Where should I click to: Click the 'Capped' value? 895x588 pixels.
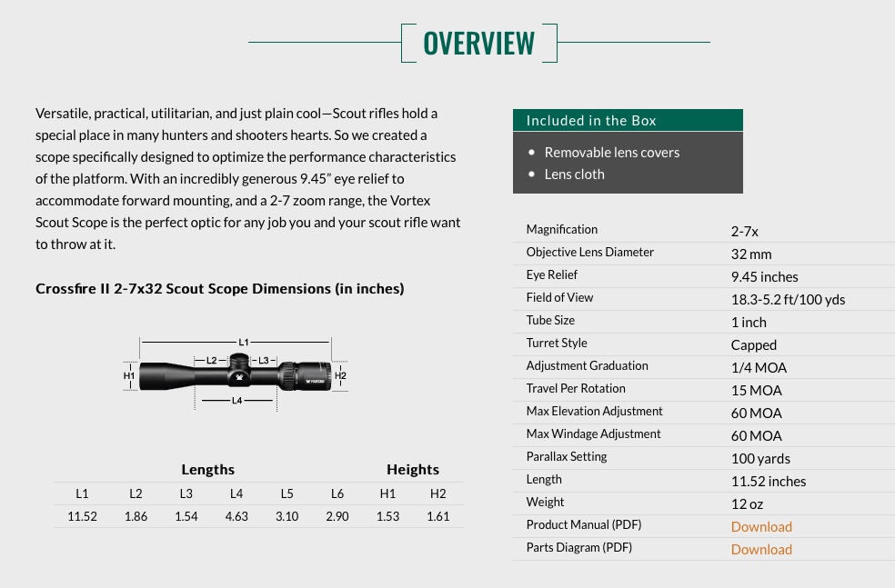click(x=753, y=345)
